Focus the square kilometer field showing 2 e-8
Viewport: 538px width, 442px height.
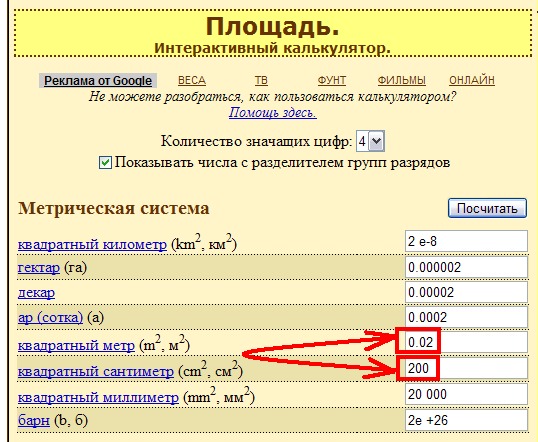[x=466, y=241]
